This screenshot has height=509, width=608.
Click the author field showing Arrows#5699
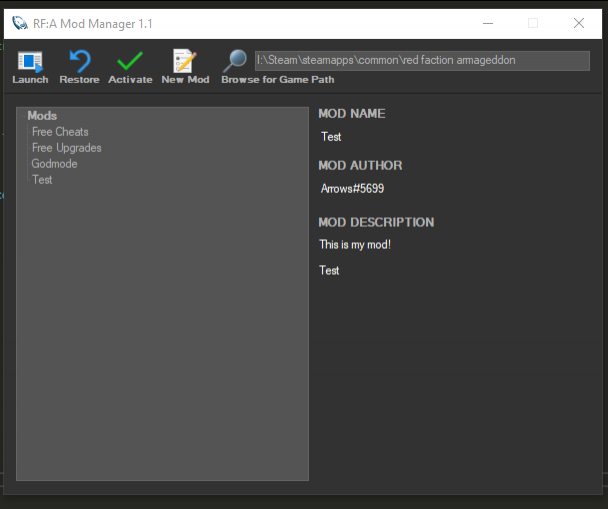pos(352,189)
